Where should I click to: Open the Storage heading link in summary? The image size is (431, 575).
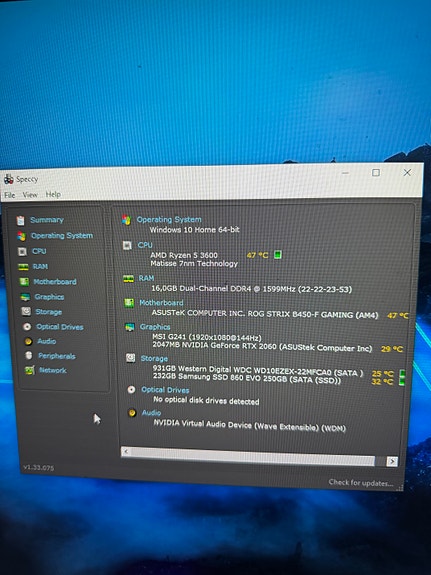(x=154, y=359)
